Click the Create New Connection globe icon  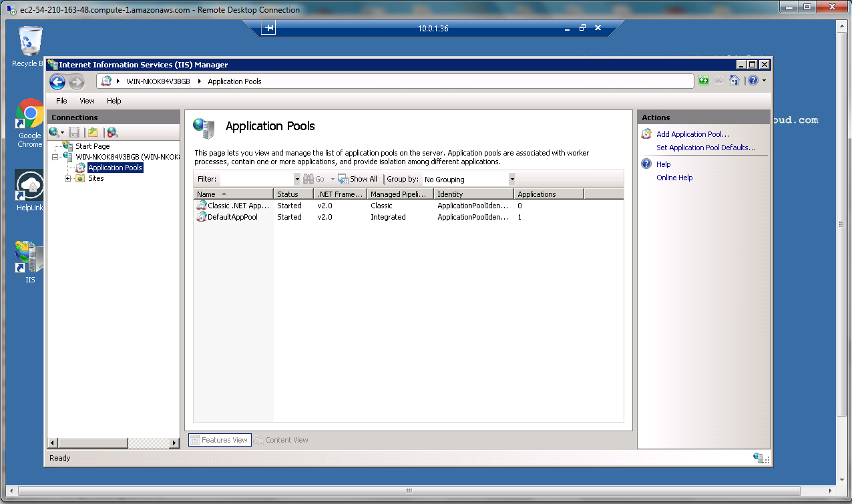[54, 133]
